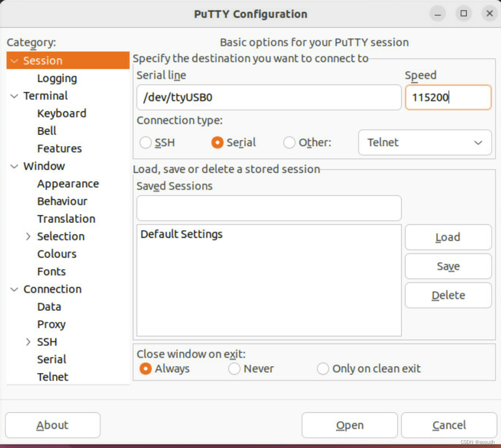
Task: Open the Logging category
Action: point(57,78)
